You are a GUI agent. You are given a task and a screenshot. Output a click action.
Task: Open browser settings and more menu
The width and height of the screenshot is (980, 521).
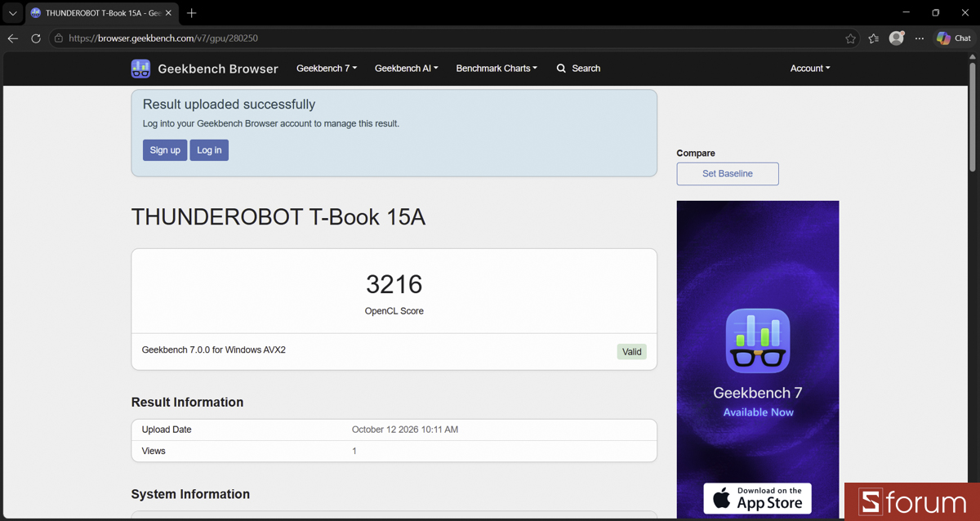tap(920, 38)
